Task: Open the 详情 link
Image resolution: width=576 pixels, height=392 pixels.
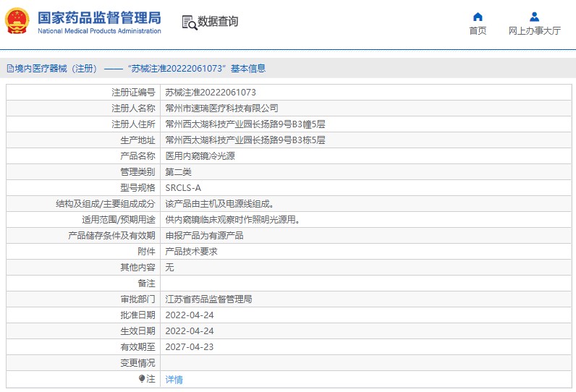Action: 174,379
